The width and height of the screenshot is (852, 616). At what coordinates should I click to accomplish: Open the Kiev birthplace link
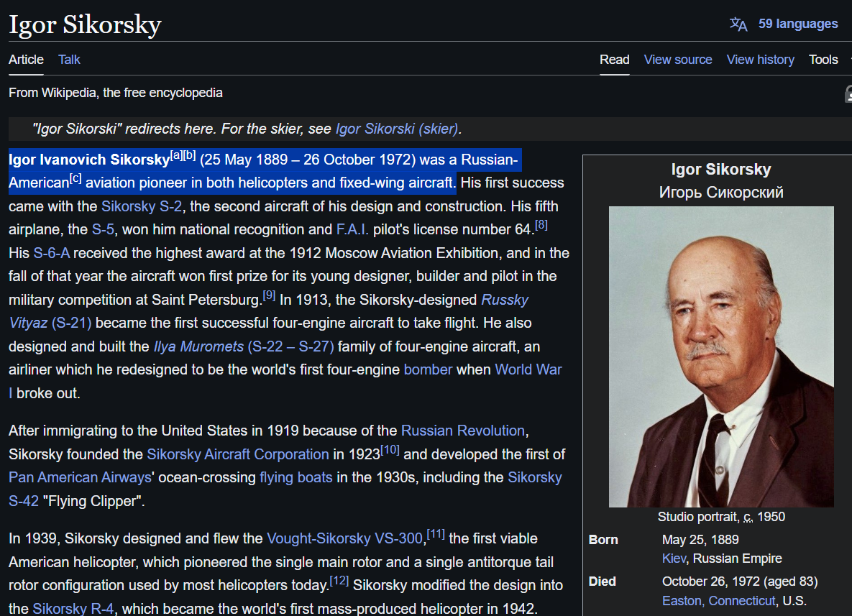click(x=674, y=558)
